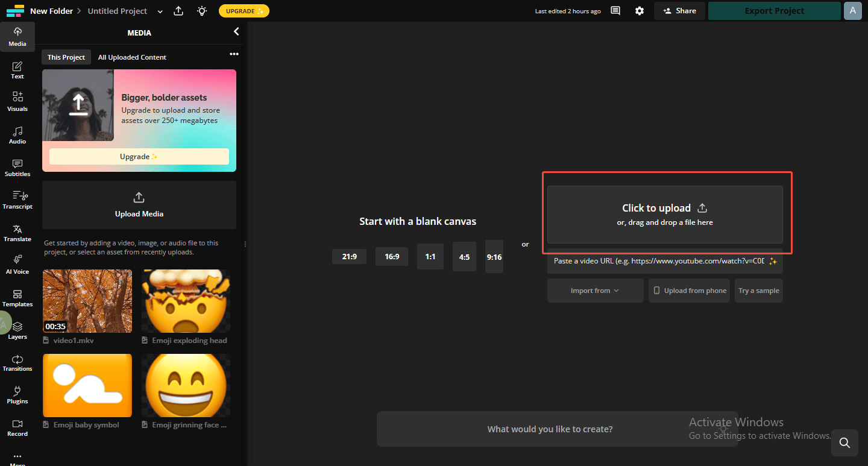Open the Subtitles tool
The width and height of the screenshot is (868, 466).
coord(17,168)
